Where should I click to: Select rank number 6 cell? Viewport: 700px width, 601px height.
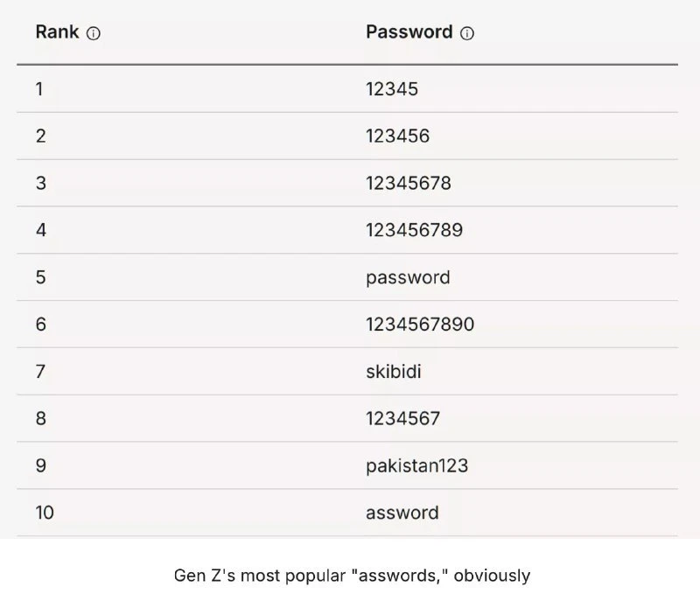[x=40, y=325]
